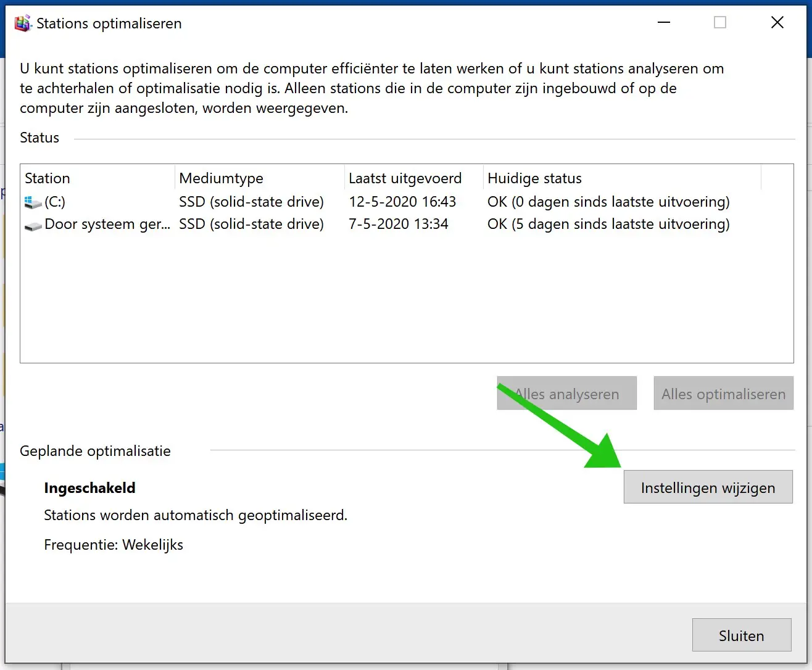The width and height of the screenshot is (812, 670).
Task: Click the Huidige status column header
Action: (622, 178)
